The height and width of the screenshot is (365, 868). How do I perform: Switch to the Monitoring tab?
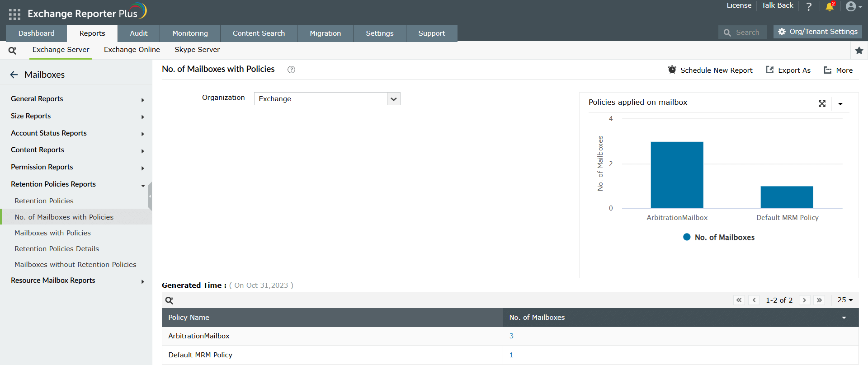190,33
